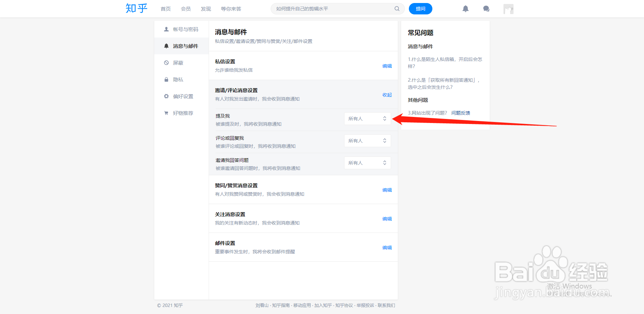Switch to the 会员 tab

coord(185,9)
